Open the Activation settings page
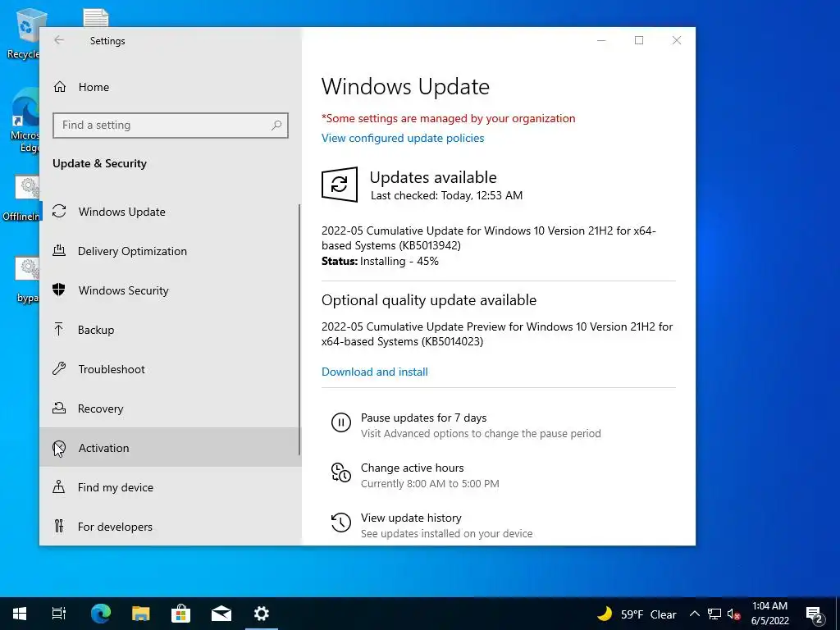The height and width of the screenshot is (630, 840). click(170, 447)
